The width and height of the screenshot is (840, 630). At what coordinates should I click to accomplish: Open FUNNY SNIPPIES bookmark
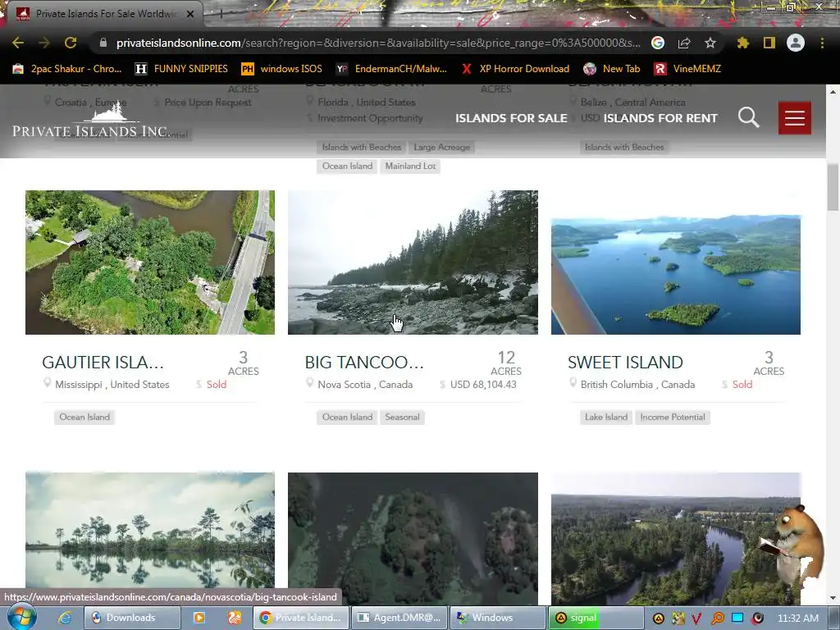pos(181,69)
